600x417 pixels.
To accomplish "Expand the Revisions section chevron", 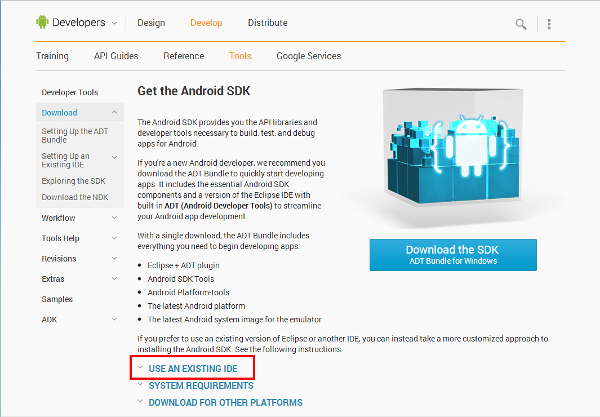I will tap(114, 258).
